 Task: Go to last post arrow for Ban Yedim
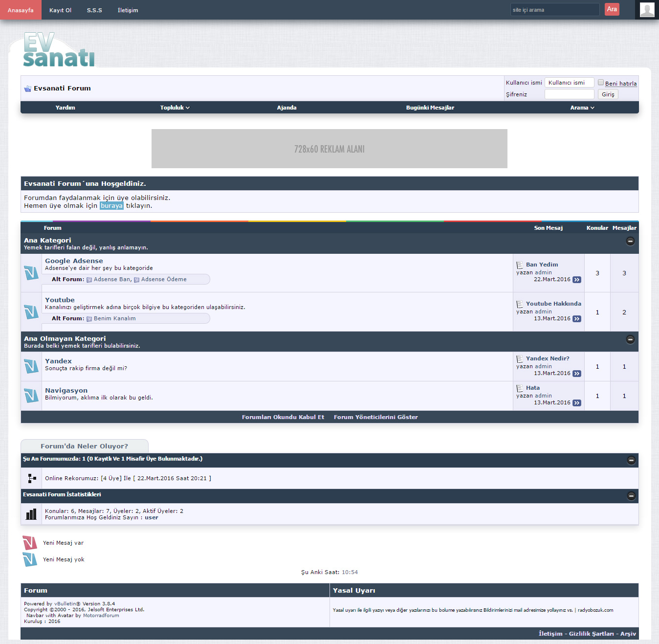click(x=577, y=280)
